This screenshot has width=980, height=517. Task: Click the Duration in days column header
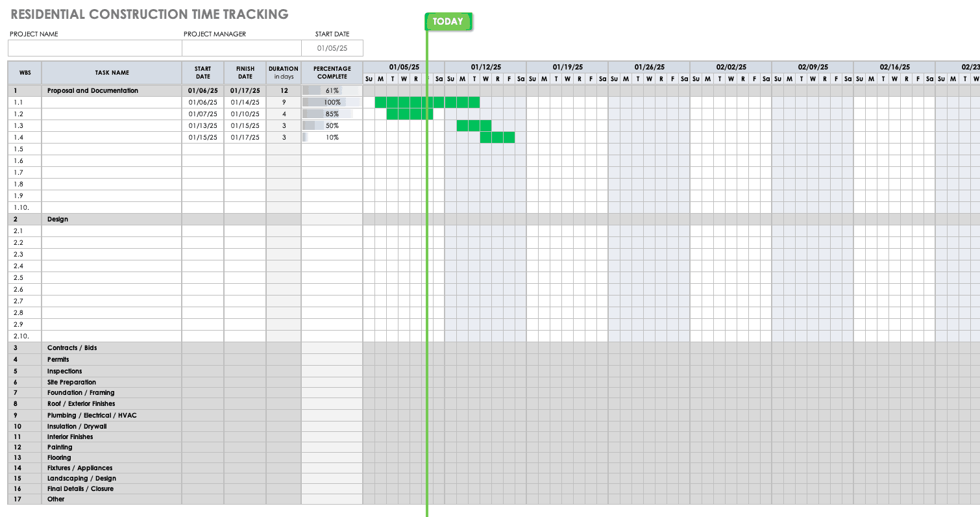click(284, 73)
